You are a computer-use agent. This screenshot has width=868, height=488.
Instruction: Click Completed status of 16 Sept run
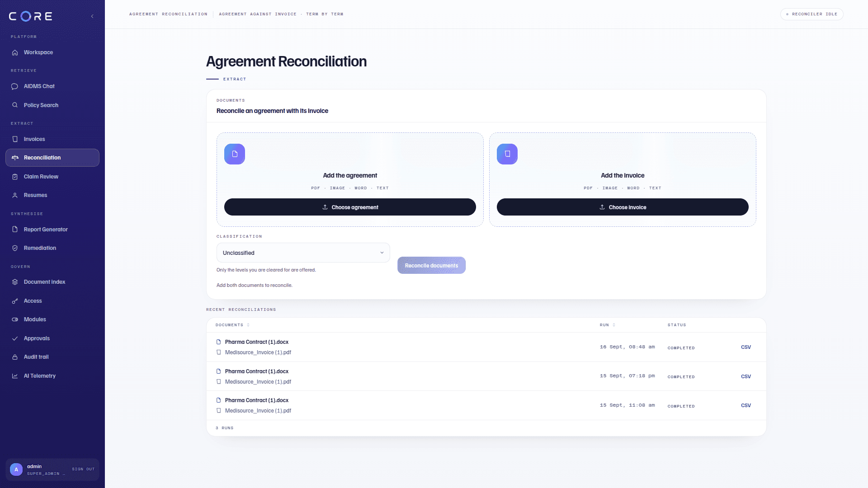point(681,348)
